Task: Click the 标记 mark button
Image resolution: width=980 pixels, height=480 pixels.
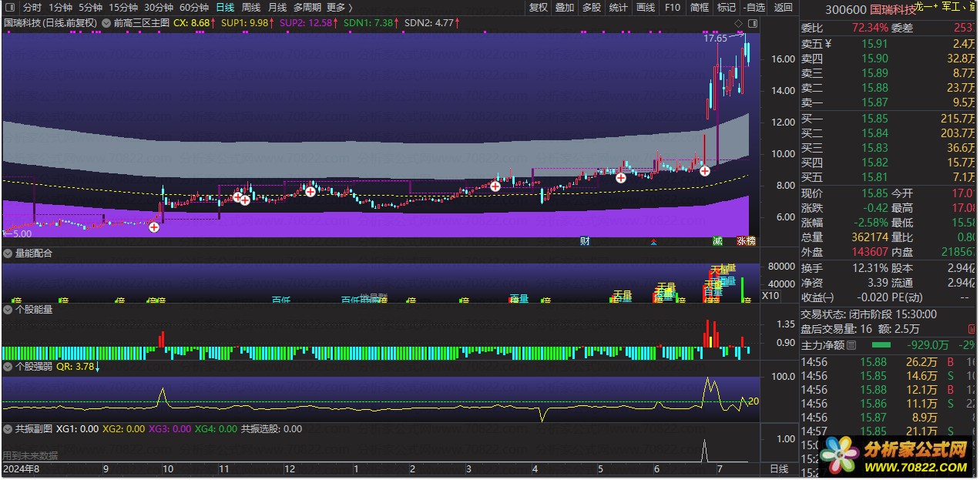Action: click(727, 7)
